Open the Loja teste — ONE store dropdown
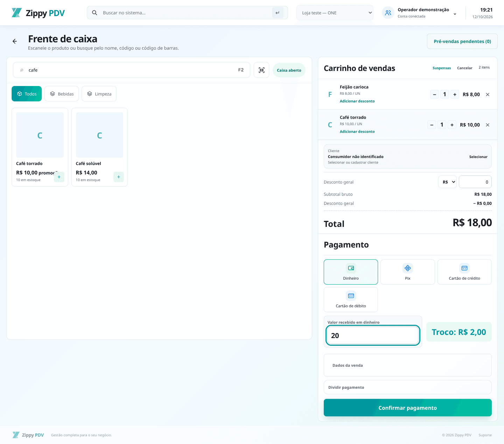 tap(335, 13)
